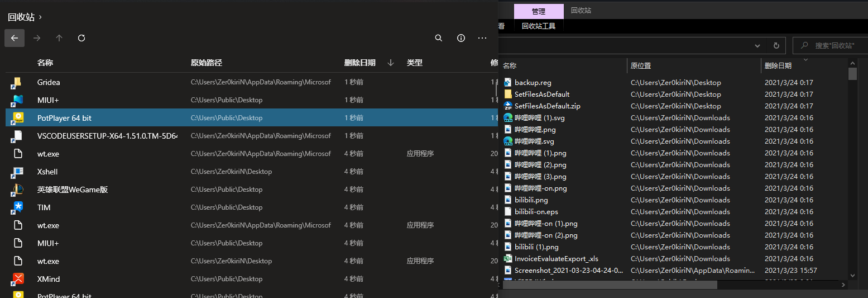Click the 英雄联盟WeGame版 shortcut icon
868x298 pixels.
click(17, 190)
